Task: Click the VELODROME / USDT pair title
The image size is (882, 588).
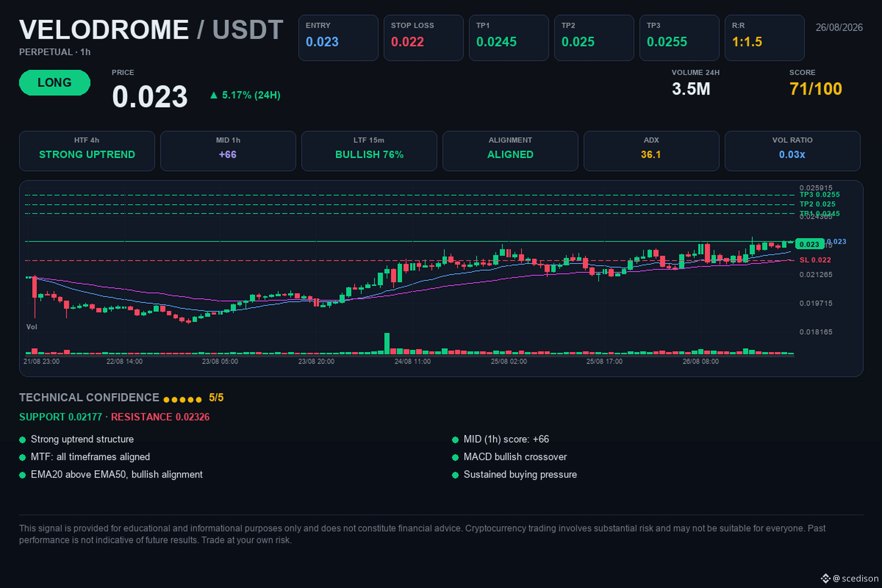Action: [151, 30]
